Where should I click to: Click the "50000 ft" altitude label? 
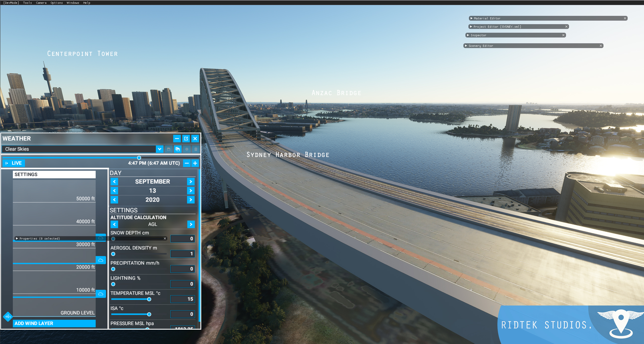click(x=86, y=199)
